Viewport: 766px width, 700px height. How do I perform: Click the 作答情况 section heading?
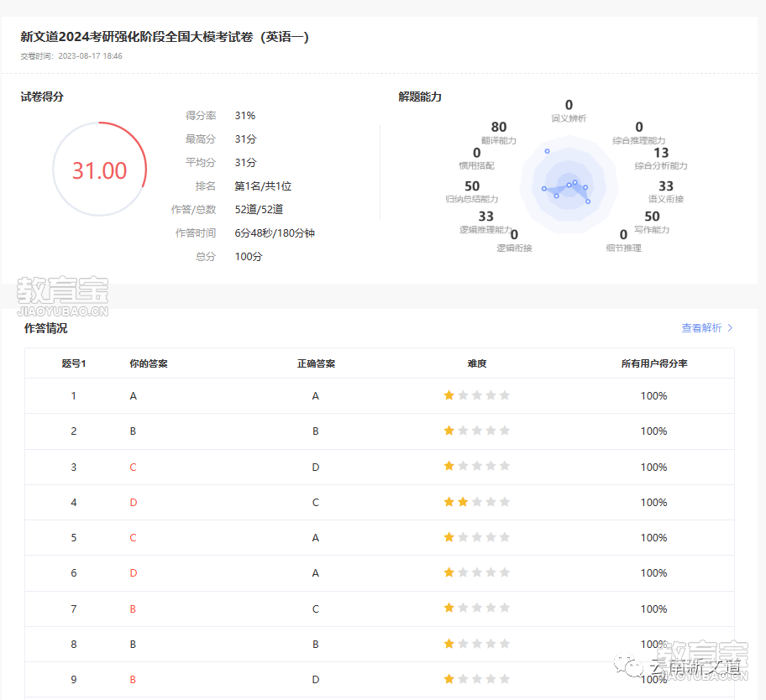click(x=46, y=328)
